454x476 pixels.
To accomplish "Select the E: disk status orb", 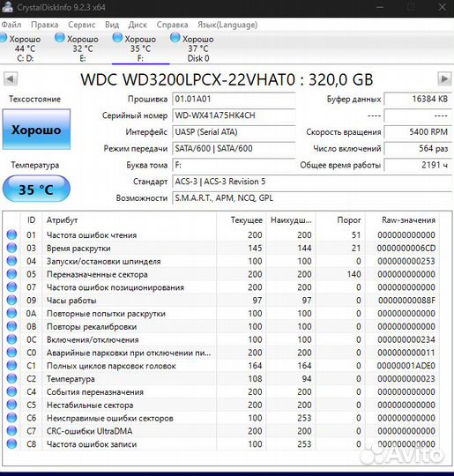I will point(60,38).
